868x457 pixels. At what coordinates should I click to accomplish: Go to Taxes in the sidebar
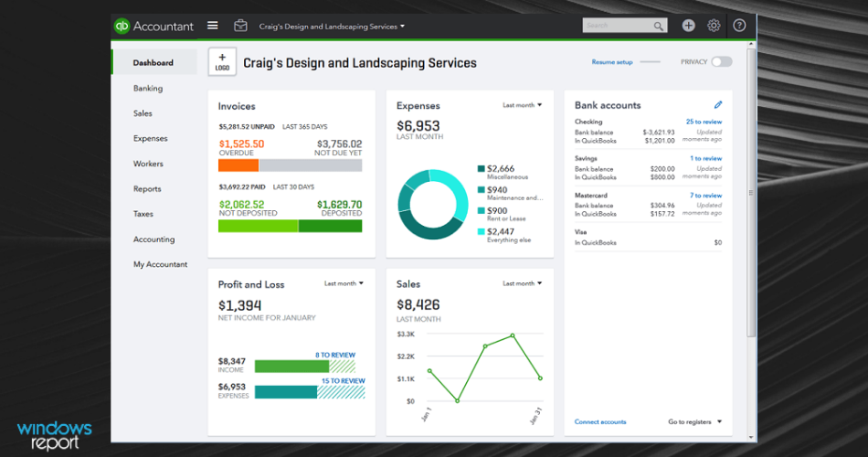click(x=143, y=214)
